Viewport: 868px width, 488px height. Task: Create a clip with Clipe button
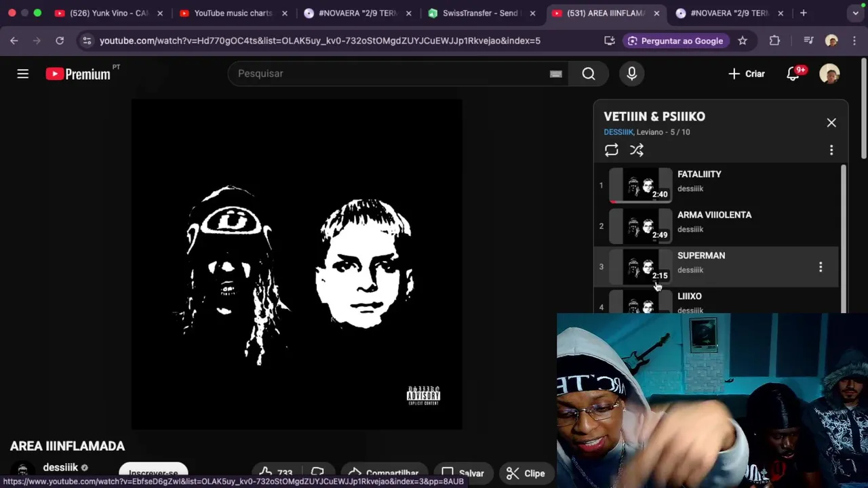[x=526, y=473]
